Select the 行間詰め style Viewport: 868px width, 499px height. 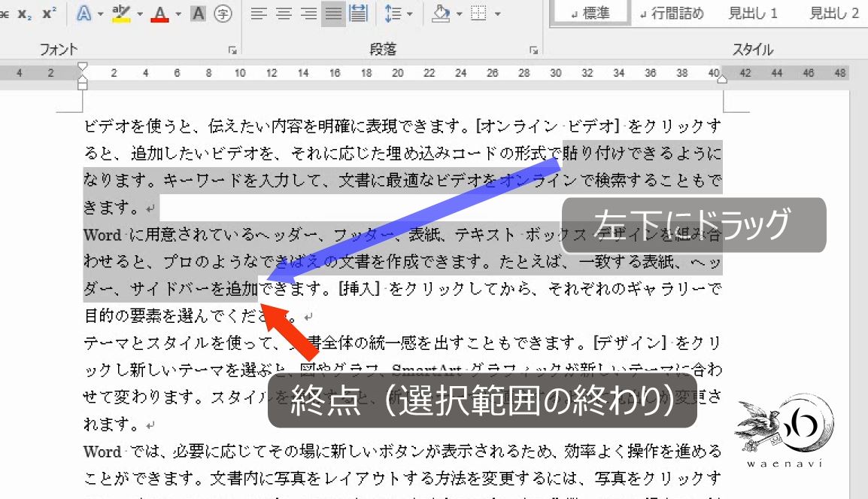pos(671,13)
